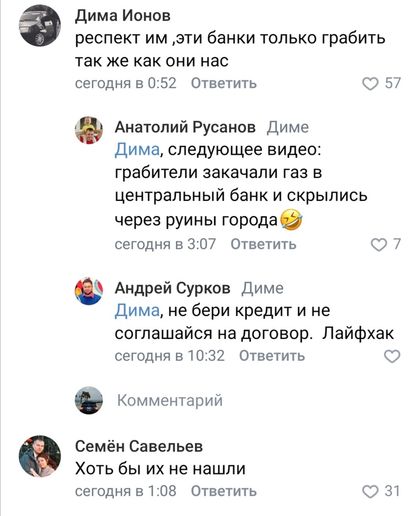The width and height of the screenshot is (420, 516).
Task: Like Семён Савельев's comment heart icon
Action: (371, 491)
